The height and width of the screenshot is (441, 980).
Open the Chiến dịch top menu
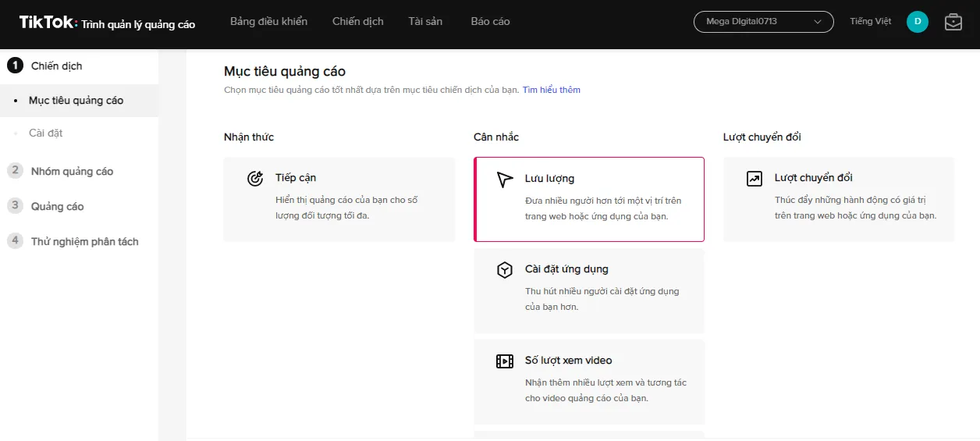tap(358, 22)
